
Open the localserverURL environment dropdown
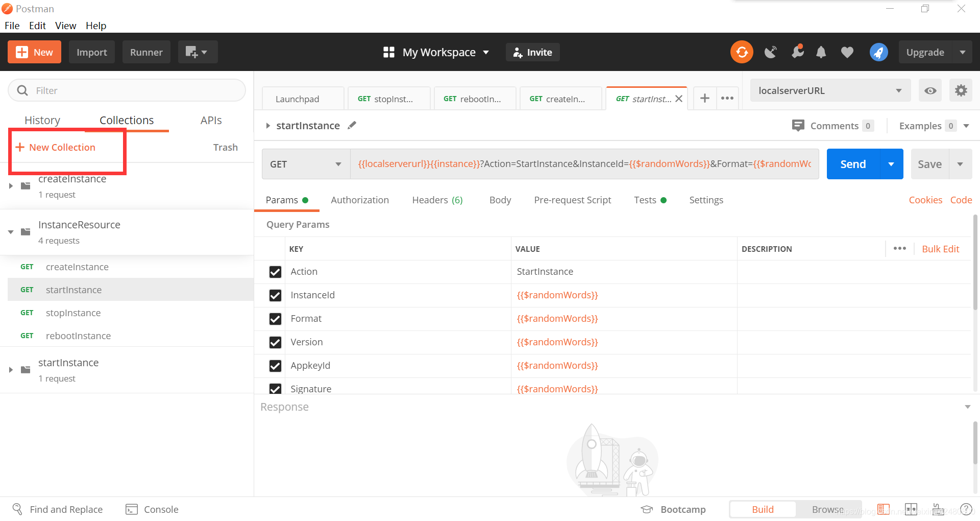[830, 91]
